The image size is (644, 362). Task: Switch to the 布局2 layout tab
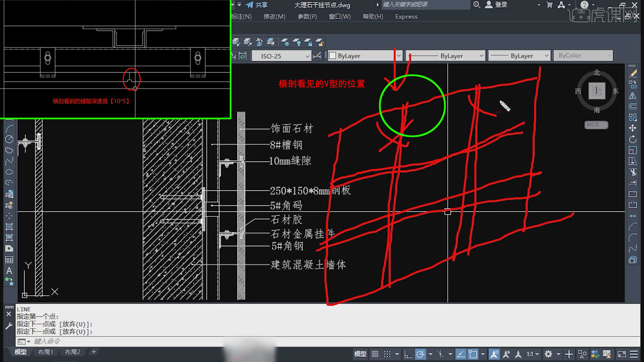tap(72, 352)
